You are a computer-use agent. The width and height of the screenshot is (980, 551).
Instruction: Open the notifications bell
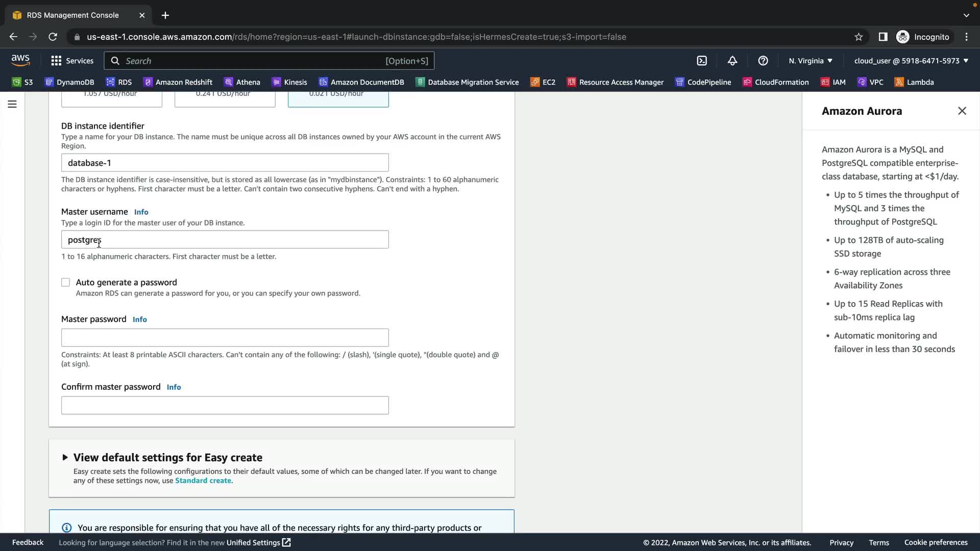pyautogui.click(x=732, y=61)
